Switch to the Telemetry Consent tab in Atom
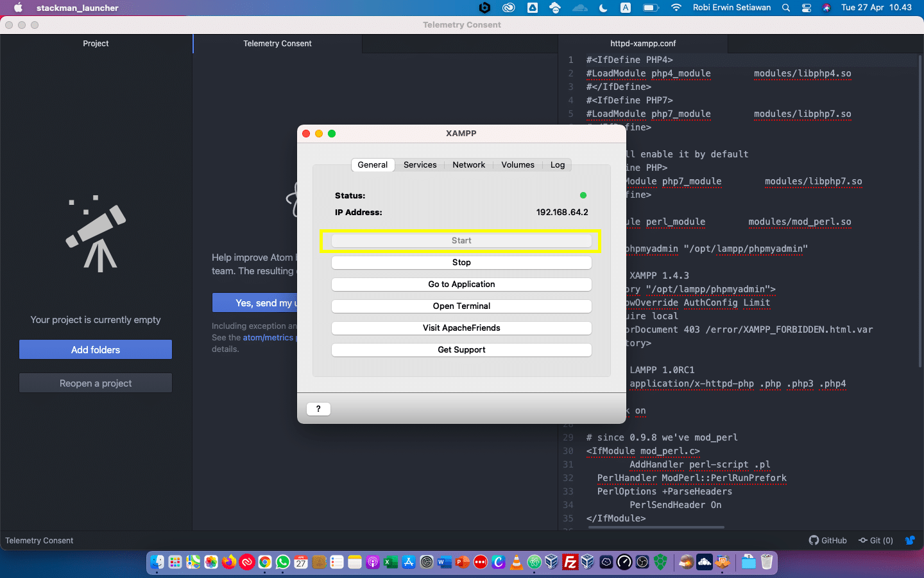The width and height of the screenshot is (924, 578). click(x=277, y=44)
